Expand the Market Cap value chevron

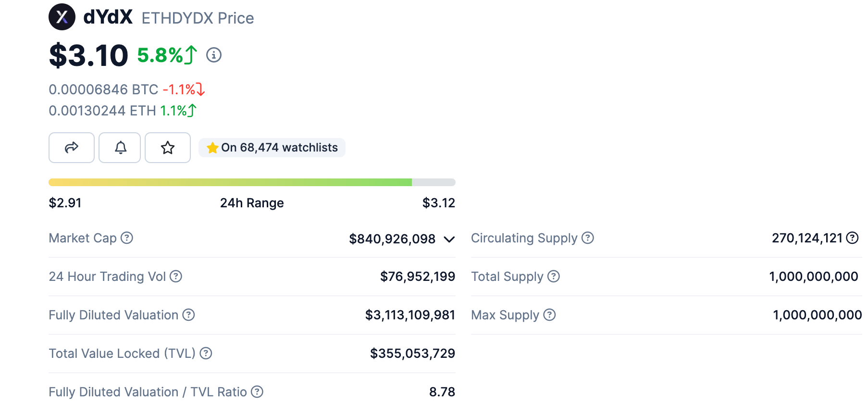[449, 239]
